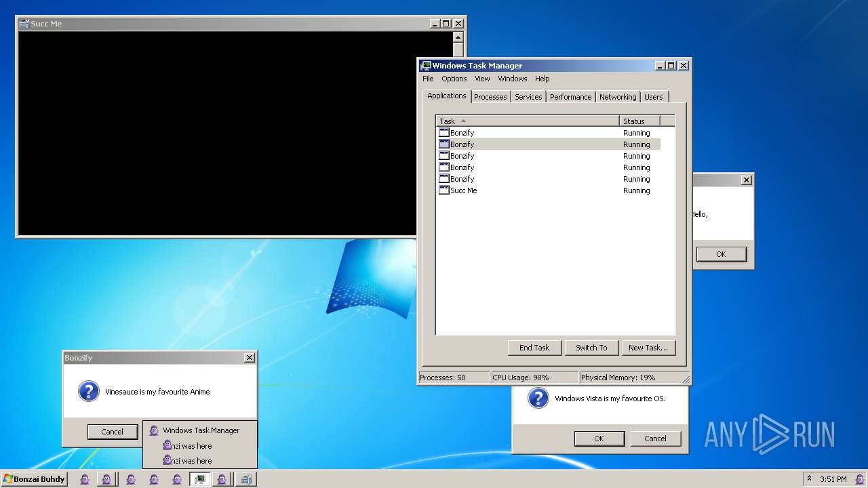
Task: Click the Task column header
Action: tap(528, 121)
